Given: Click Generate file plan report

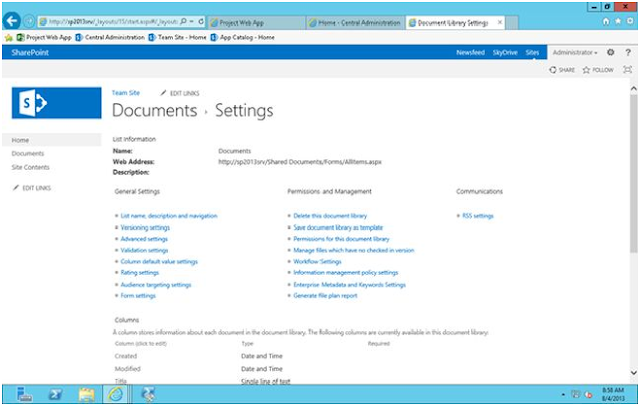Looking at the screenshot, I should pos(325,296).
